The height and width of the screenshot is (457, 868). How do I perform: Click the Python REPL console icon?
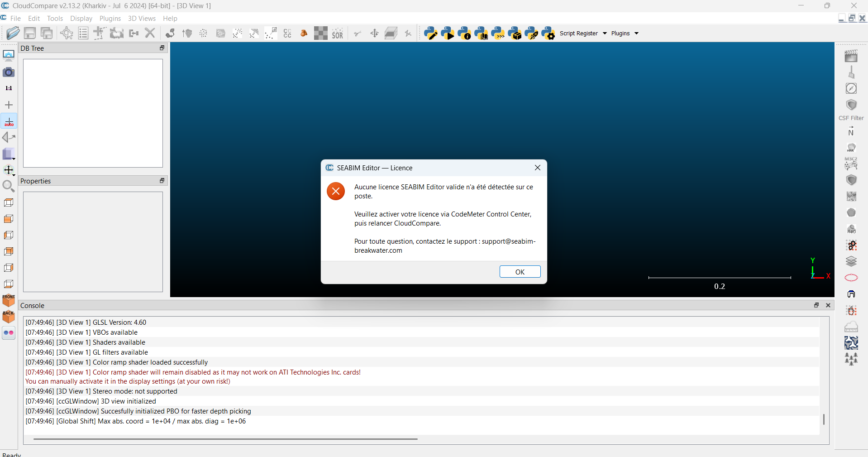(x=497, y=33)
